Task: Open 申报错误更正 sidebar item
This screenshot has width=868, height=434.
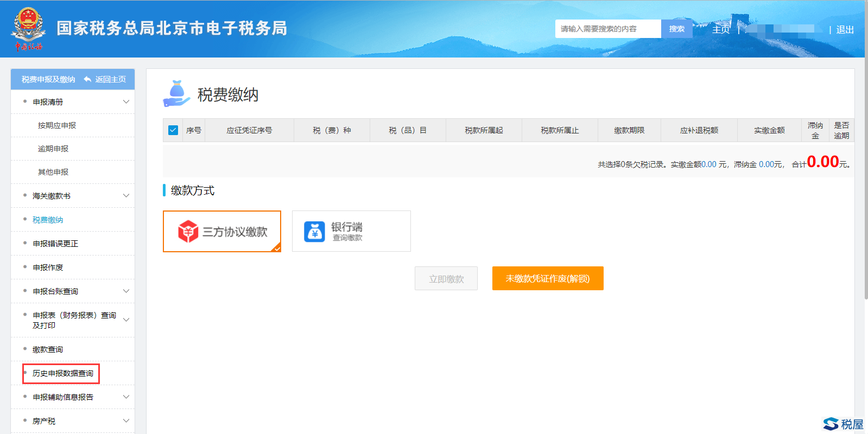Action: click(55, 244)
